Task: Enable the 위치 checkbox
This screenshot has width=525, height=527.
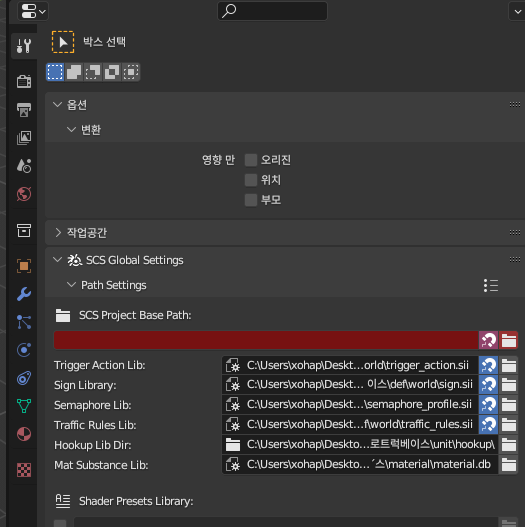Action: [x=251, y=180]
